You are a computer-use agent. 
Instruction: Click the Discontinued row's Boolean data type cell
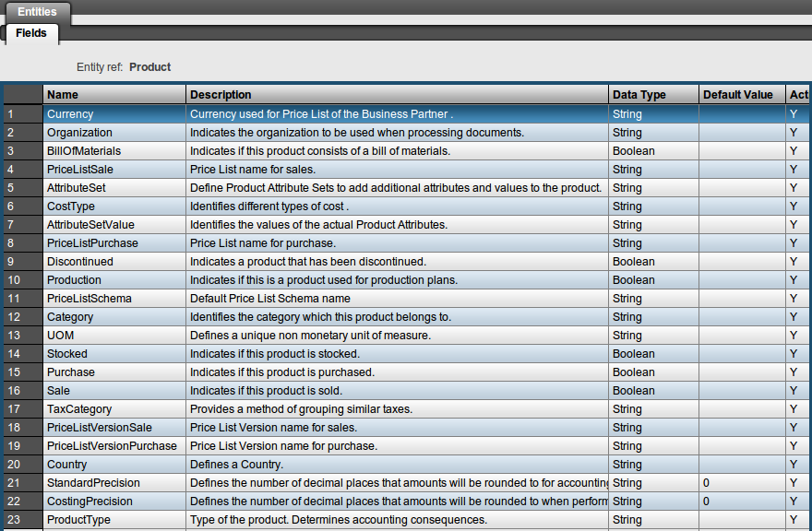652,262
